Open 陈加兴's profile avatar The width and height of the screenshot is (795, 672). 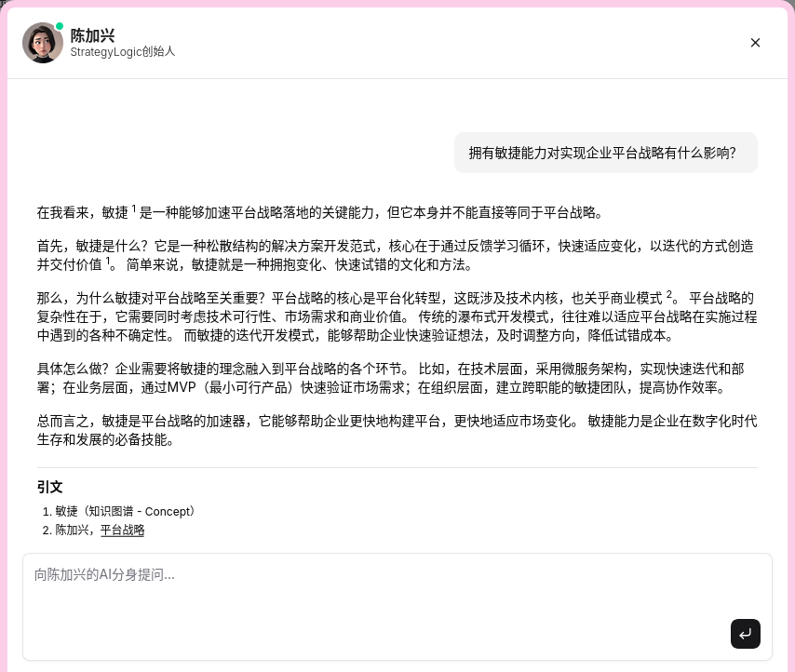click(x=42, y=43)
